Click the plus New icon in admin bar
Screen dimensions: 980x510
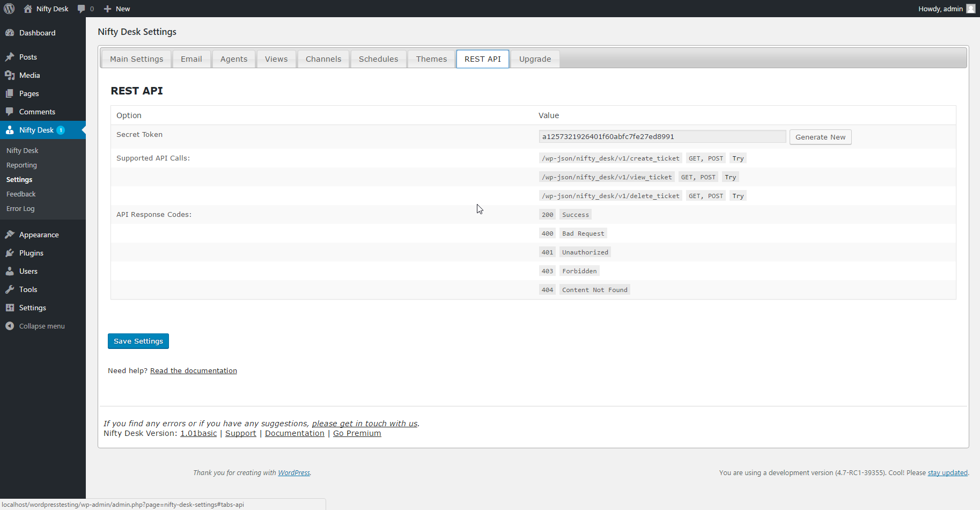click(x=107, y=9)
